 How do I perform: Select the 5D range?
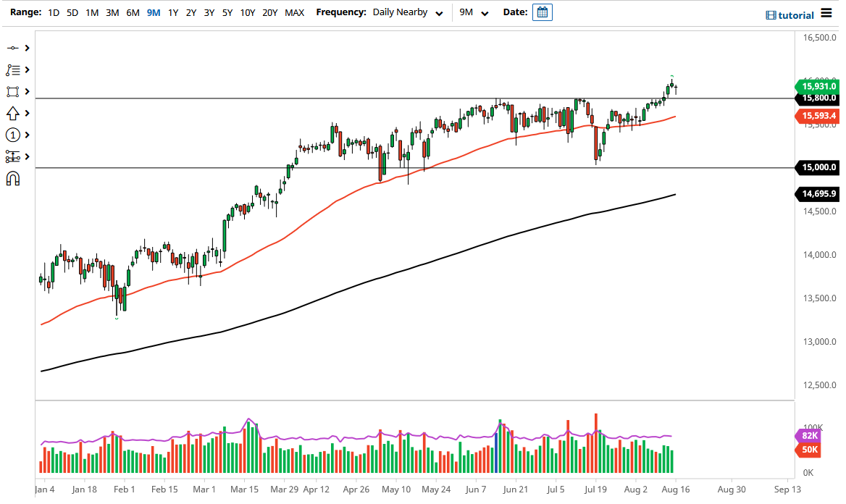(x=72, y=12)
